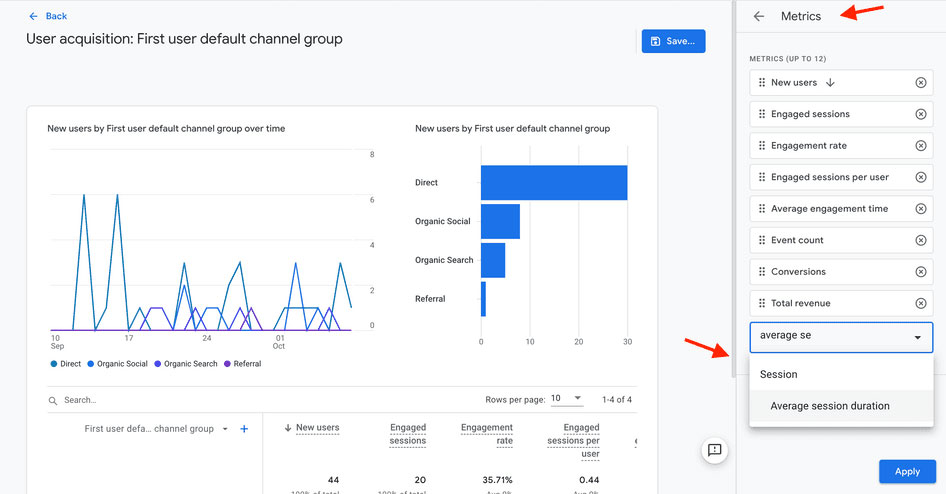
Task: Remove the Engaged sessions metric
Action: click(x=920, y=114)
